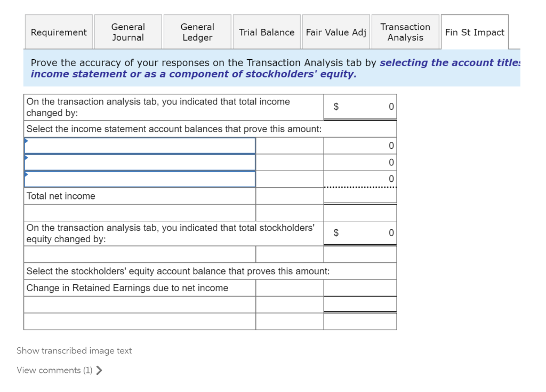Image resolution: width=546 pixels, height=392 pixels.
Task: Click the stockholders' equity changed by amount field
Action: [x=360, y=233]
